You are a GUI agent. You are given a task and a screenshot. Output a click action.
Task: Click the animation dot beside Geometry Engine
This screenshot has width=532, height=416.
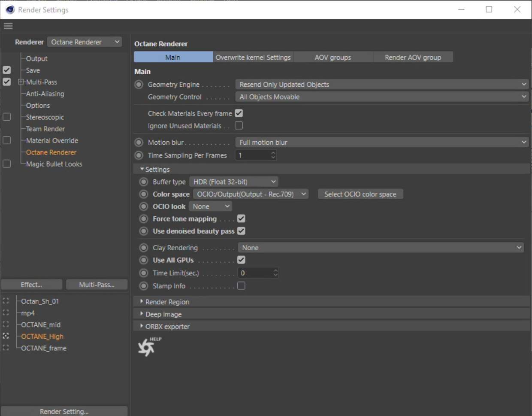coord(139,85)
